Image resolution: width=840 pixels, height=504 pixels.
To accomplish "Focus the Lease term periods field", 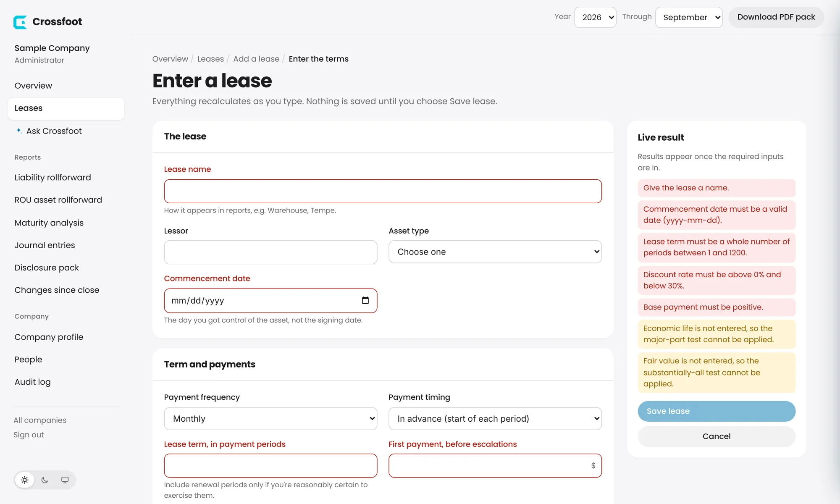I will pos(270,465).
